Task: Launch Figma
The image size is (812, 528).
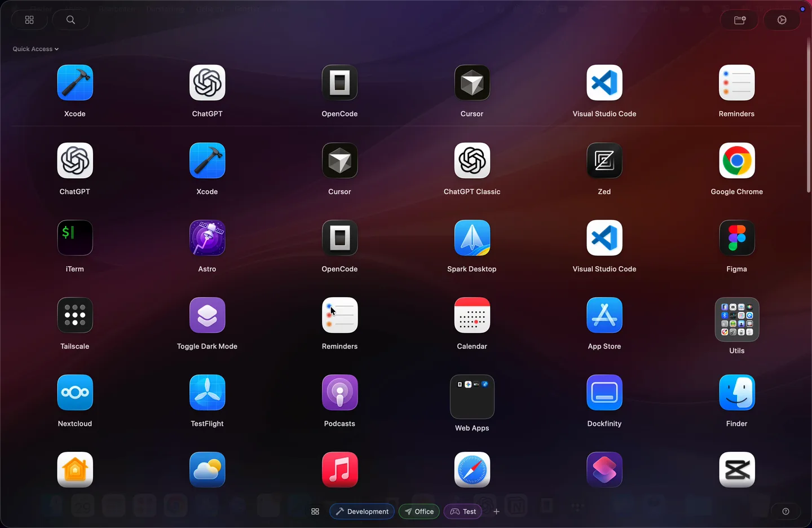Action: point(737,238)
